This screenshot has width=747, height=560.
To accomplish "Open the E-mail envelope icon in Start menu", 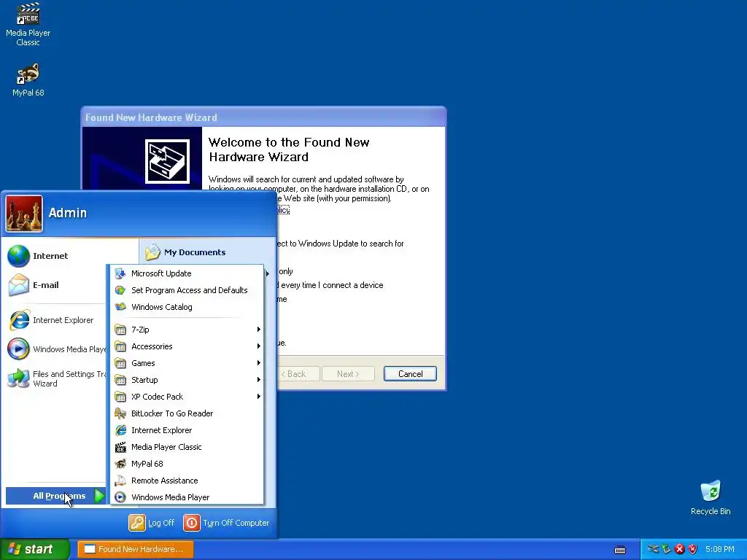I will click(18, 285).
